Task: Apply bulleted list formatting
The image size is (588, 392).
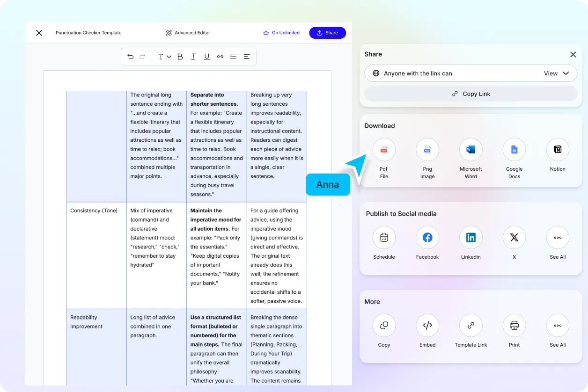Action: click(233, 57)
